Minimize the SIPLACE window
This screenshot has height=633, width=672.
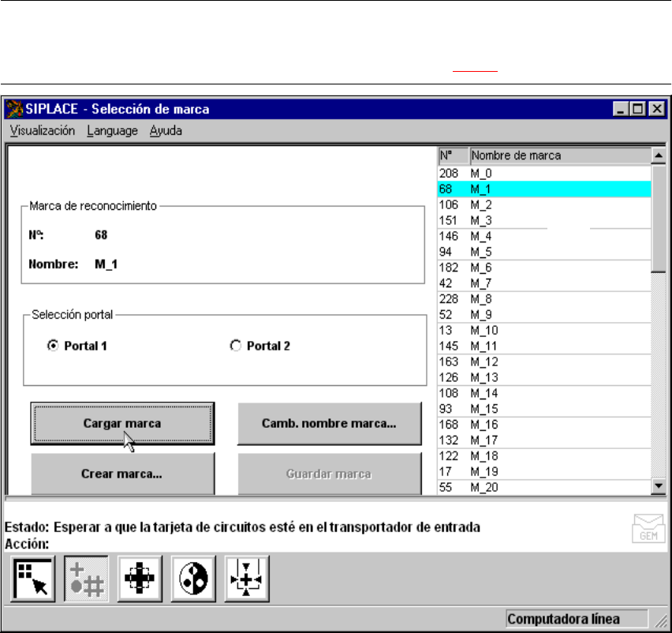click(x=620, y=109)
